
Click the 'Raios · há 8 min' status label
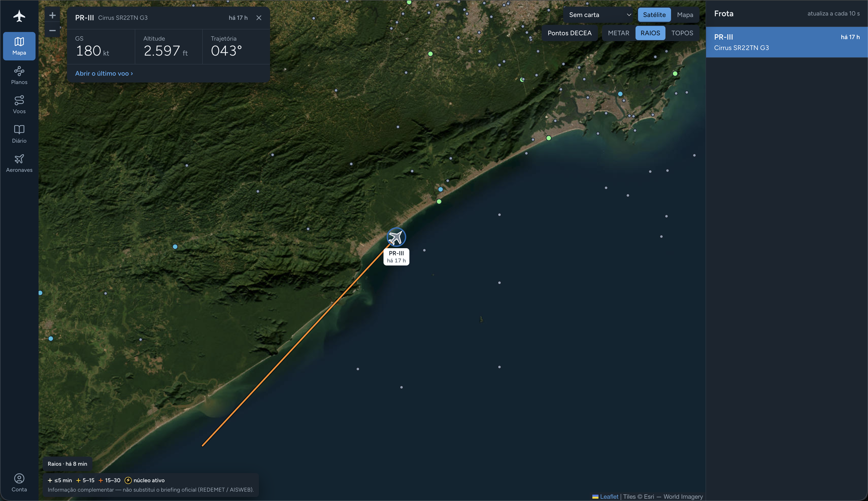point(68,464)
